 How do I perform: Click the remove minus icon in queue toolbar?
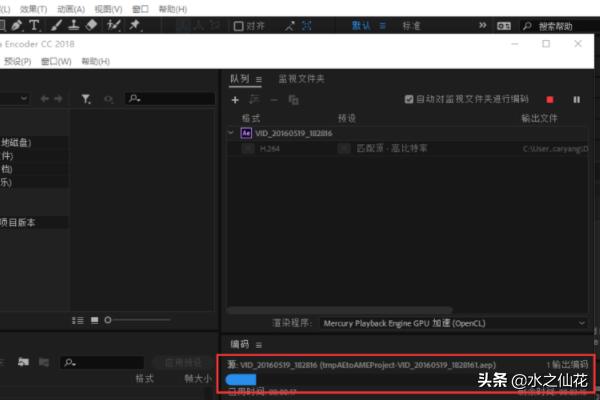(x=273, y=100)
